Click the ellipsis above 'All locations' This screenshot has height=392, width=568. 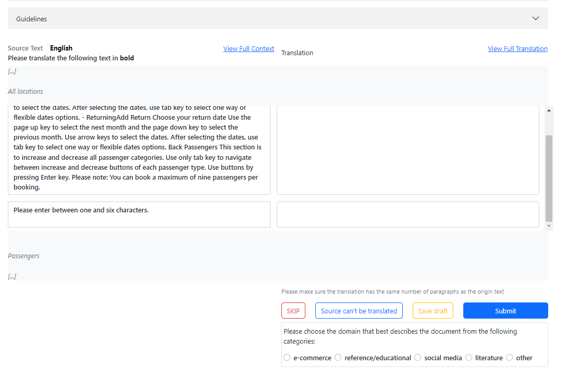tap(12, 71)
